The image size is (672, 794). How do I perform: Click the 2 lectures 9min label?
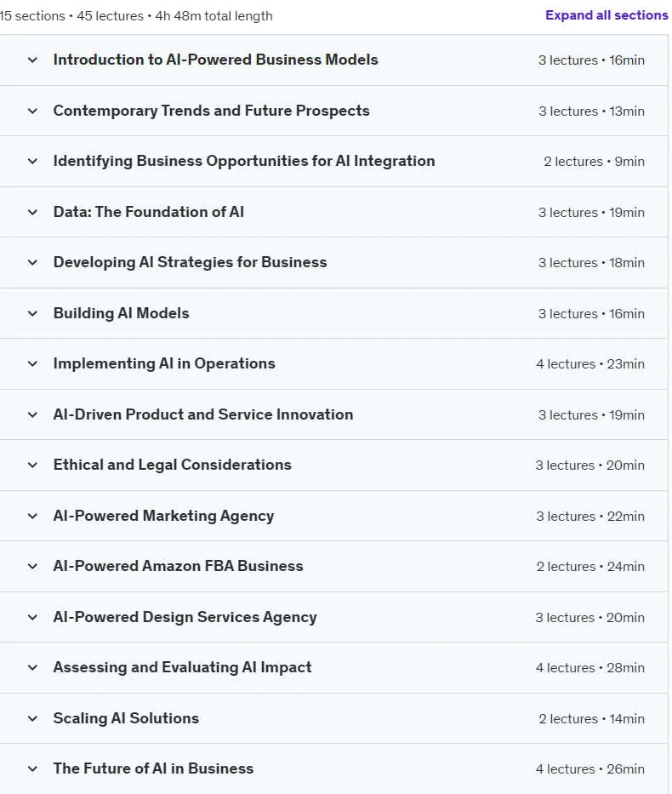pos(594,161)
